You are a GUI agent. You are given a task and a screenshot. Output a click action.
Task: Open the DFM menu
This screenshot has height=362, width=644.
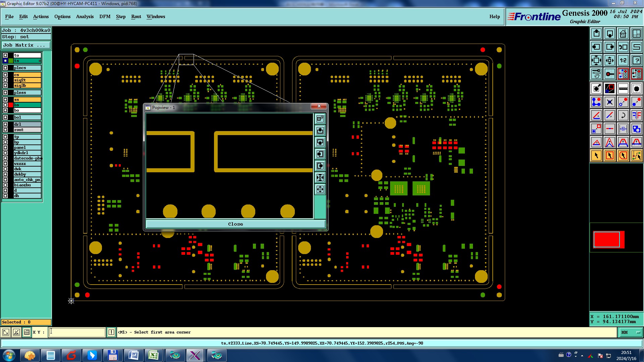(x=105, y=16)
